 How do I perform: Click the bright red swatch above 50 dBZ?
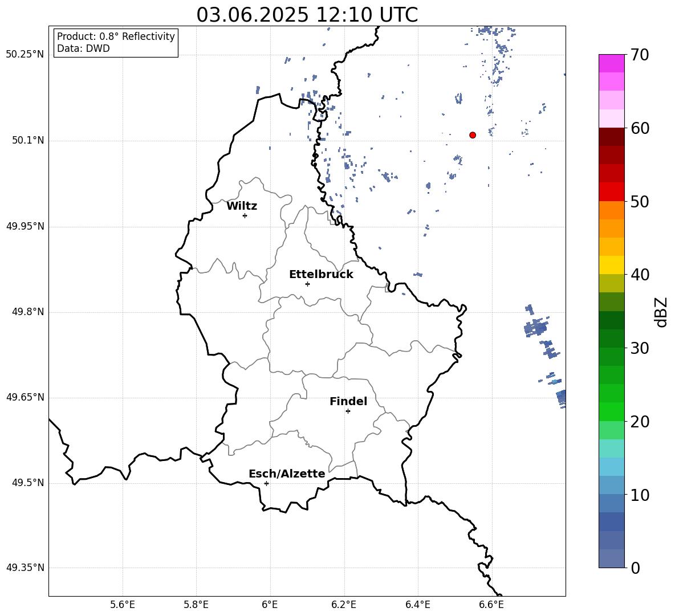[x=611, y=192]
